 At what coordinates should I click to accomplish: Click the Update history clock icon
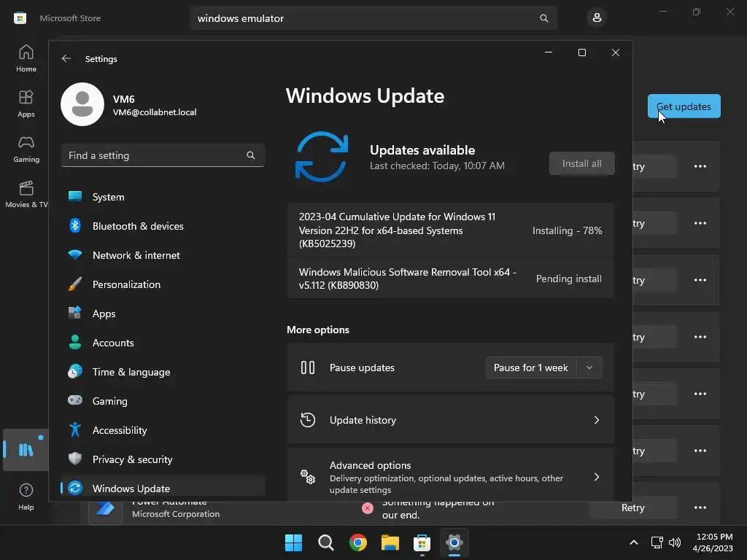point(308,420)
